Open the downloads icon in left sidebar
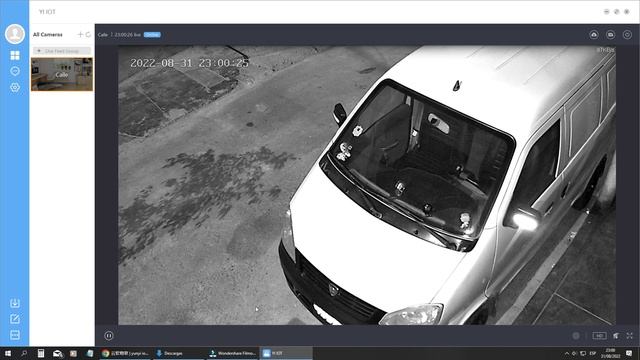The image size is (640, 360). 15,303
